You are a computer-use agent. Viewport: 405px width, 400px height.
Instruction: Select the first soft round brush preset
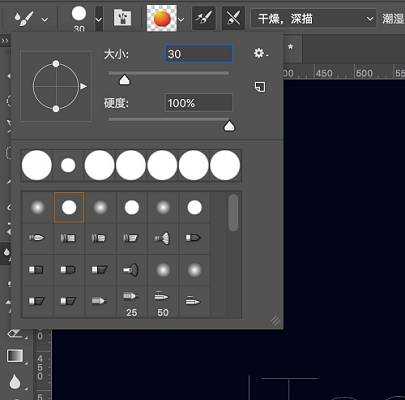pyautogui.click(x=37, y=207)
